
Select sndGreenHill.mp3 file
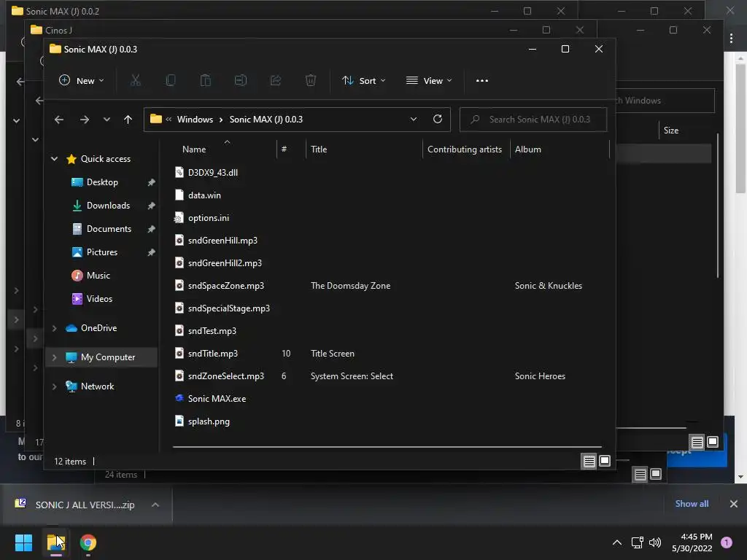tap(222, 241)
